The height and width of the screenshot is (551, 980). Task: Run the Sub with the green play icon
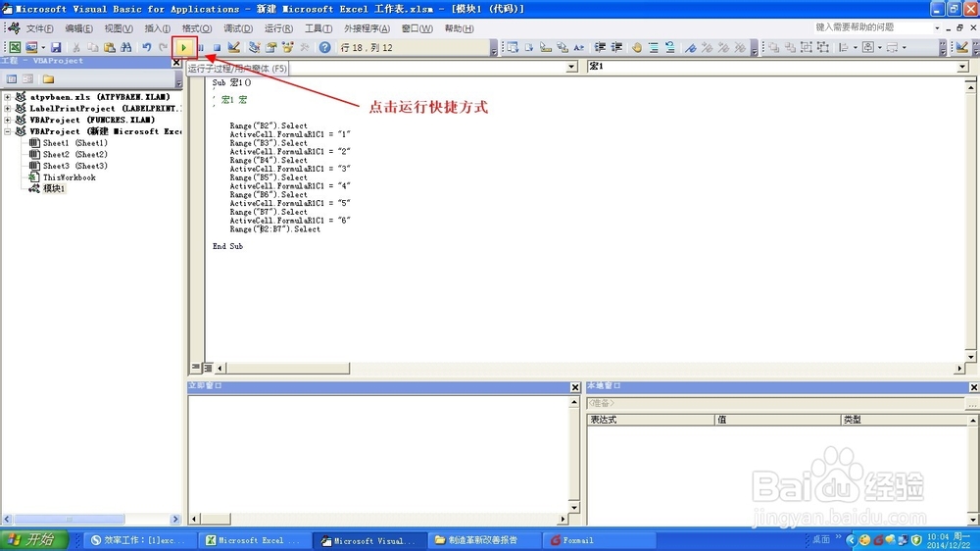pyautogui.click(x=184, y=47)
